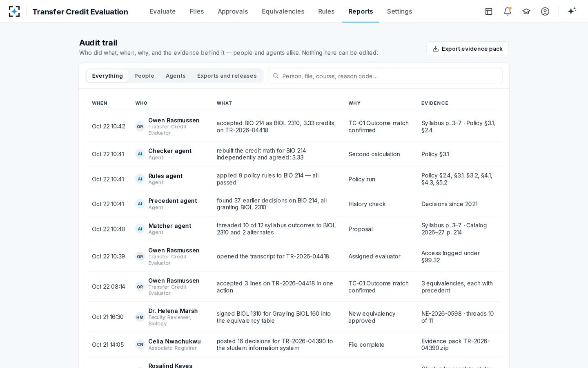Viewport: 588px width, 368px height.
Task: Switch to the Approvals tab
Action: (x=233, y=11)
